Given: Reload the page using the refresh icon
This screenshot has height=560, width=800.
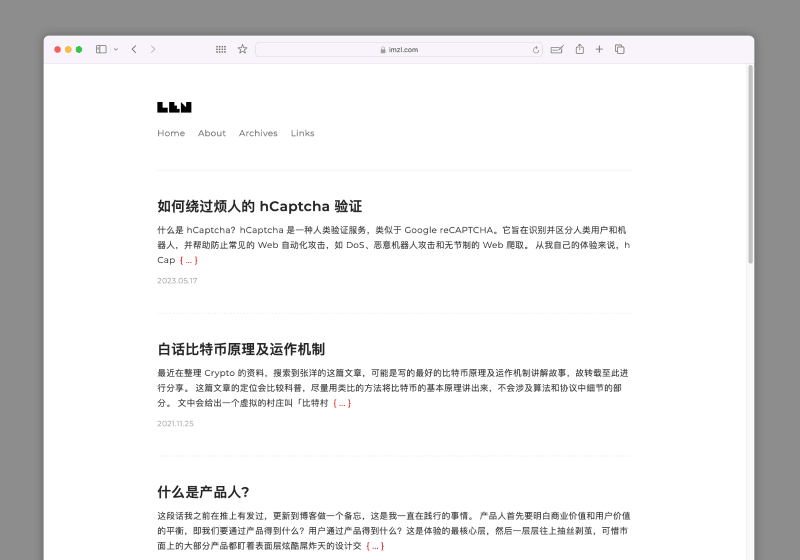Looking at the screenshot, I should (536, 49).
